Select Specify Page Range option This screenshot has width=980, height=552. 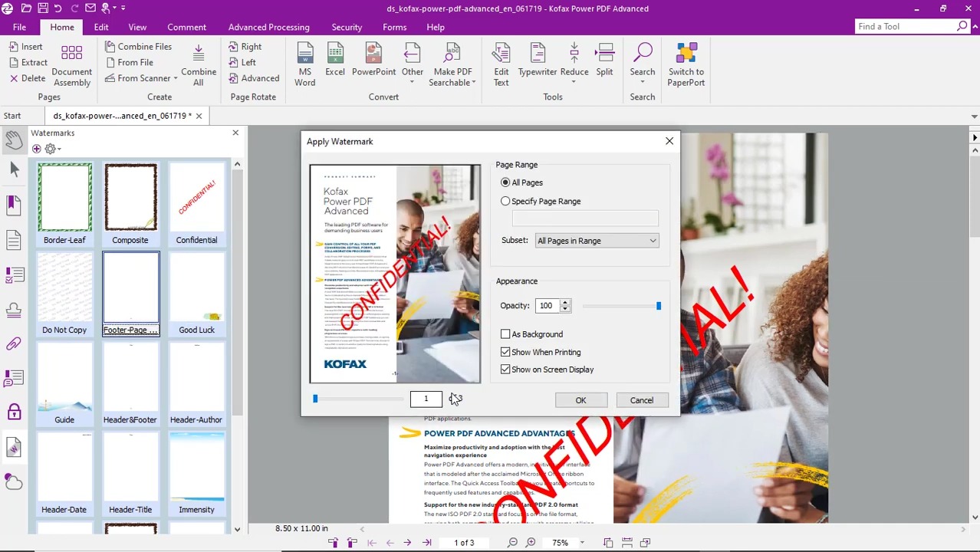pos(505,201)
